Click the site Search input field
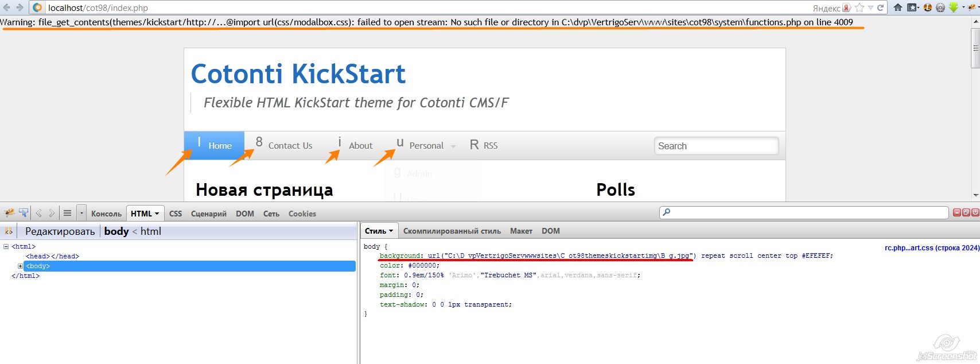The width and height of the screenshot is (980, 364). (x=716, y=146)
